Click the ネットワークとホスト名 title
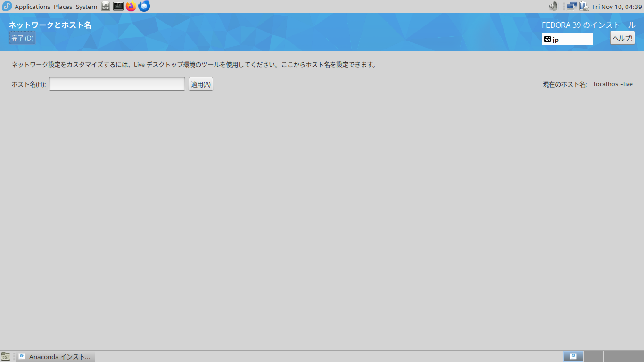This screenshot has width=644, height=362. coord(50,25)
